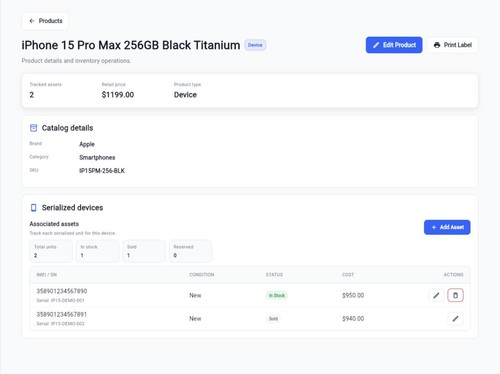500x374 pixels.
Task: Delete asset with IMEI 358901234567890
Action: [x=455, y=295]
